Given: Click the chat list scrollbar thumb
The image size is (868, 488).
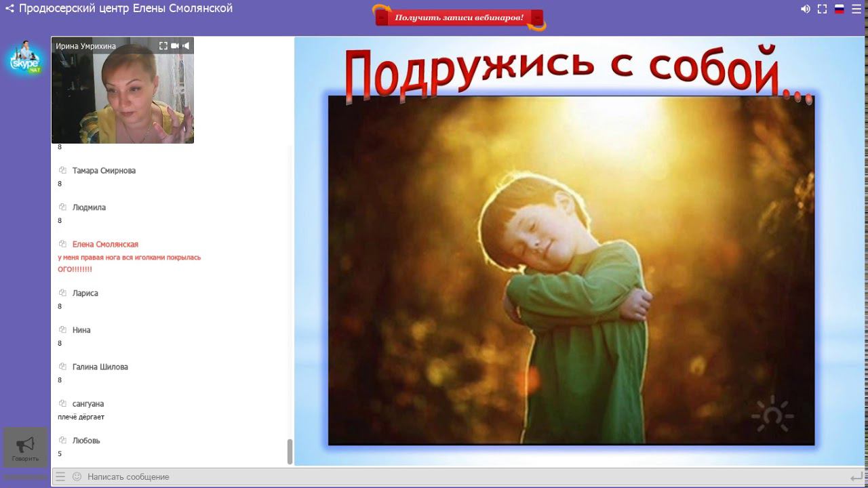Looking at the screenshot, I should click(x=290, y=451).
